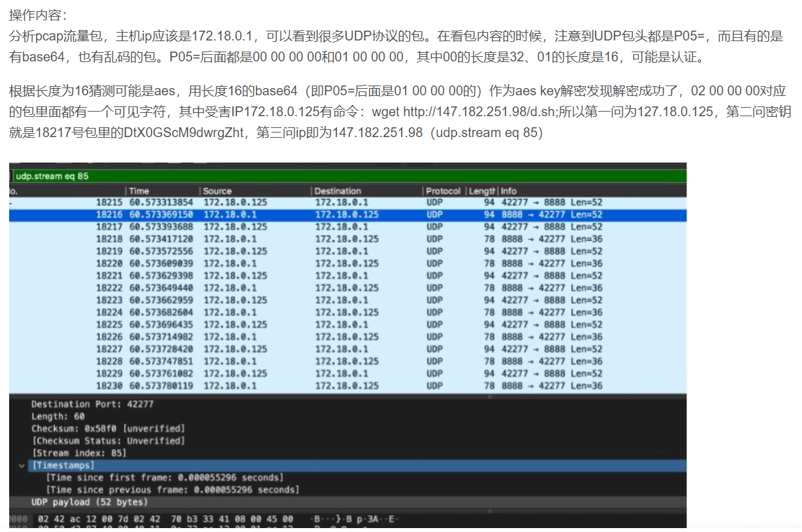
Task: Select packet number 18227 row
Action: click(x=347, y=349)
